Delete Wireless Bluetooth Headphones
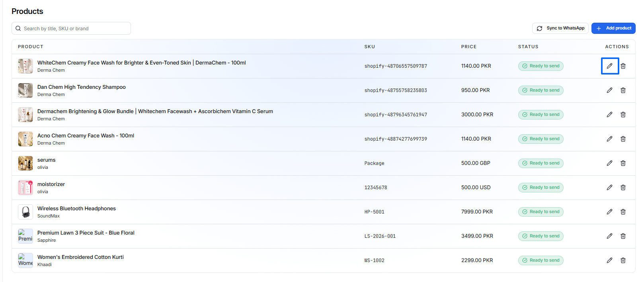This screenshot has height=282, width=644. (x=623, y=212)
